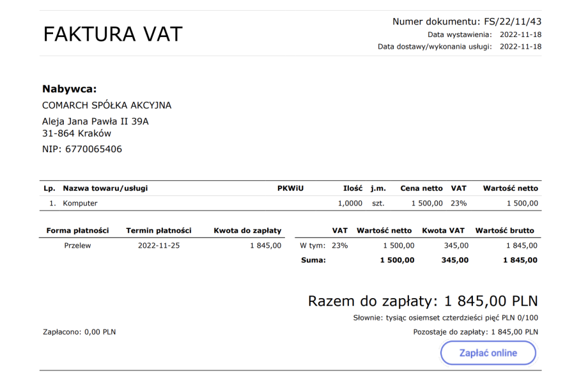The width and height of the screenshot is (588, 380).
Task: Click payment due date 2022-11-25
Action: 159,245
